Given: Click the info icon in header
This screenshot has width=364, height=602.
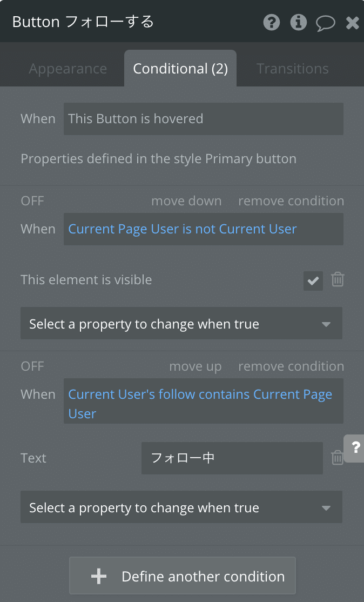Looking at the screenshot, I should pyautogui.click(x=299, y=22).
